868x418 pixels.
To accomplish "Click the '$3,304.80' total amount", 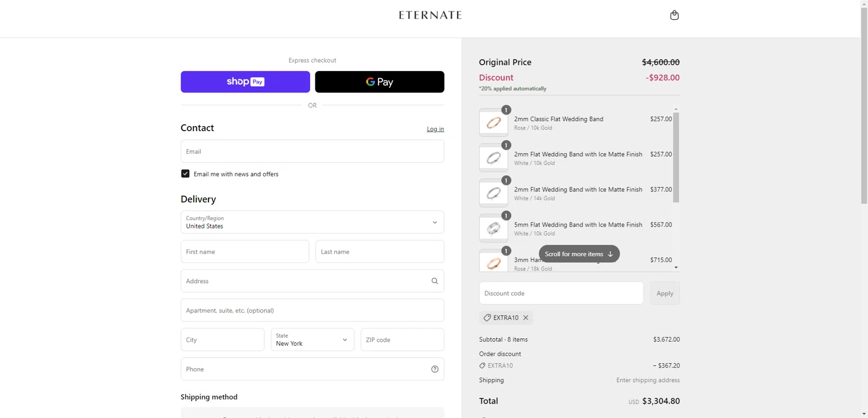I will tap(661, 401).
